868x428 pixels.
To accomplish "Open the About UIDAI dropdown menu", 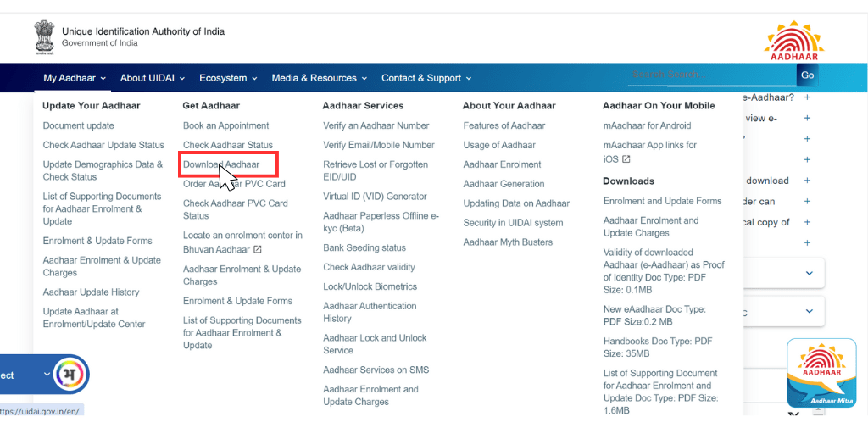I will tap(153, 78).
